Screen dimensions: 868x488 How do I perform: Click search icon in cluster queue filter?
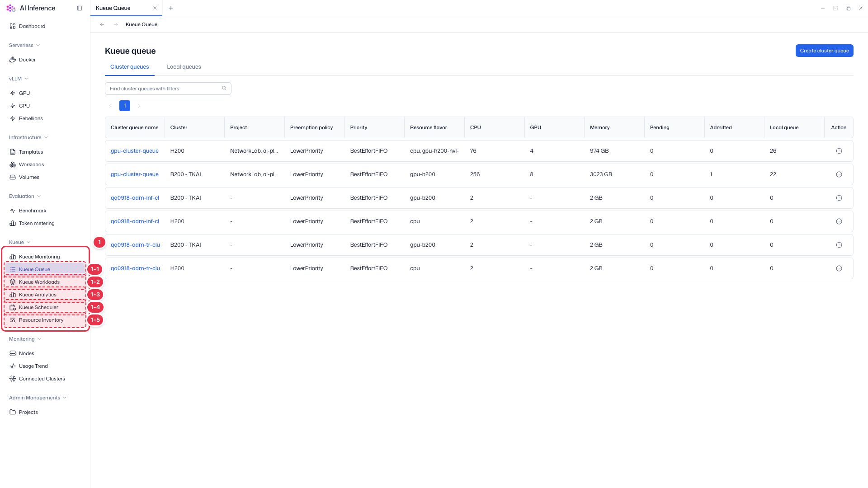click(x=224, y=88)
